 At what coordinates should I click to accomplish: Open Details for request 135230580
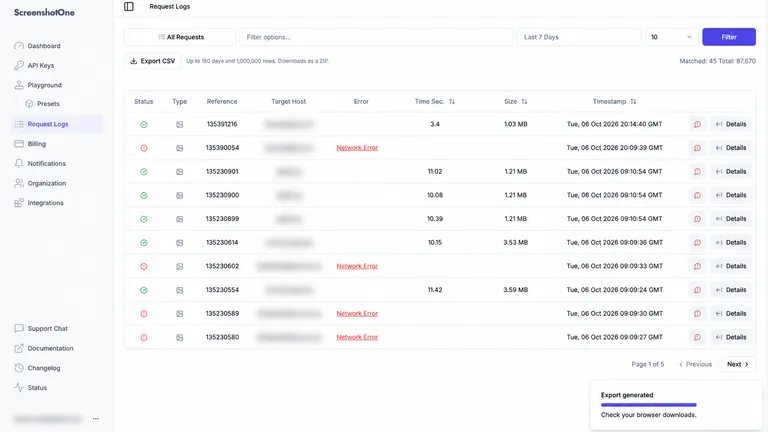click(x=731, y=337)
